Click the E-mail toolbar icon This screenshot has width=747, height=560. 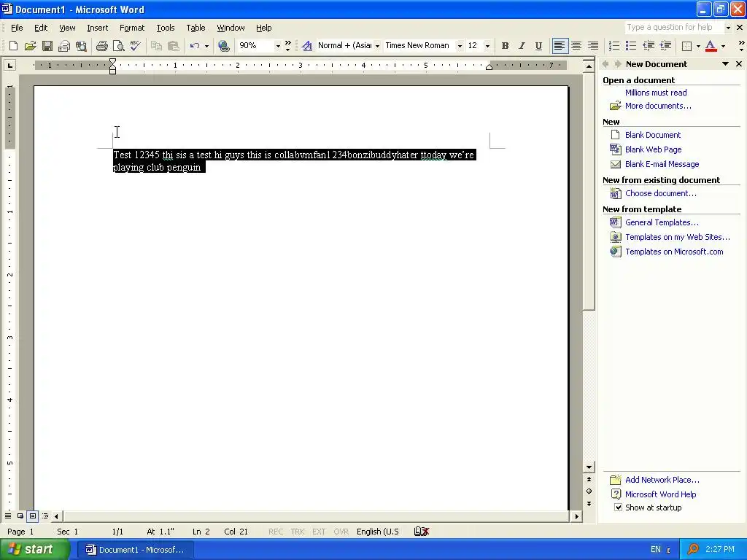click(x=64, y=46)
